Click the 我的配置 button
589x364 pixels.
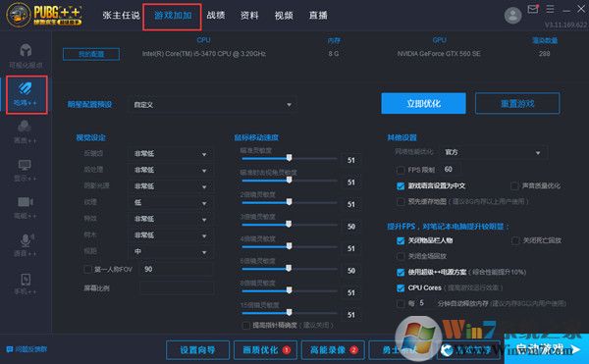tap(91, 54)
